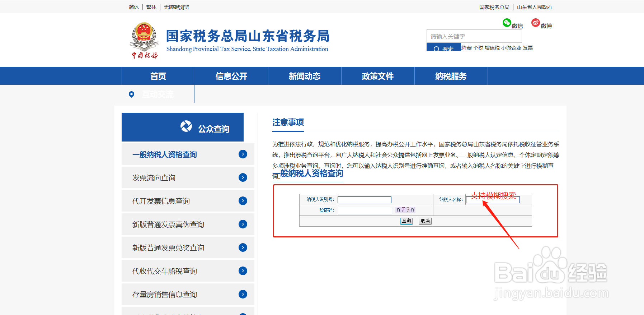Focus the 纳税人识别号 input field

pyautogui.click(x=365, y=200)
